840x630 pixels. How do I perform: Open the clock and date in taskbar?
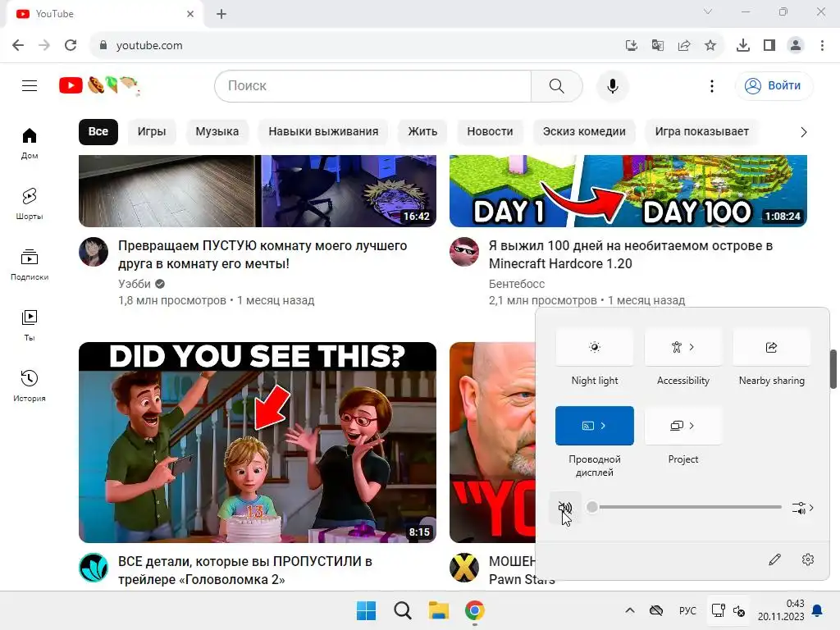pos(781,610)
